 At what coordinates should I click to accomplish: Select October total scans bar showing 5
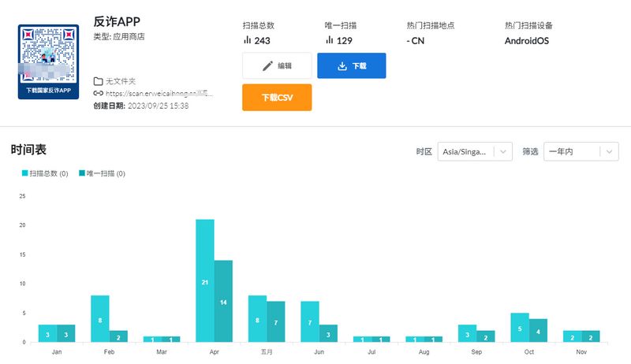(520, 328)
